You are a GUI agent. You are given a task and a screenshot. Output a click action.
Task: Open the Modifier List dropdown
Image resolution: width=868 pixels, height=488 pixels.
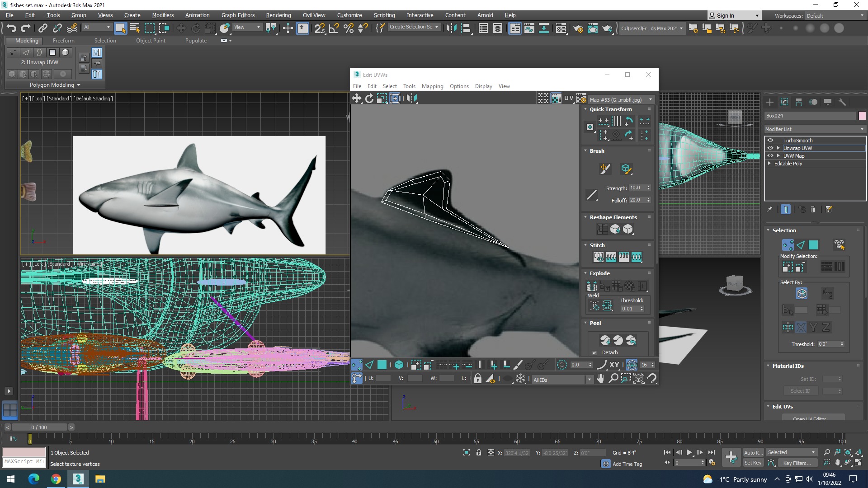815,129
